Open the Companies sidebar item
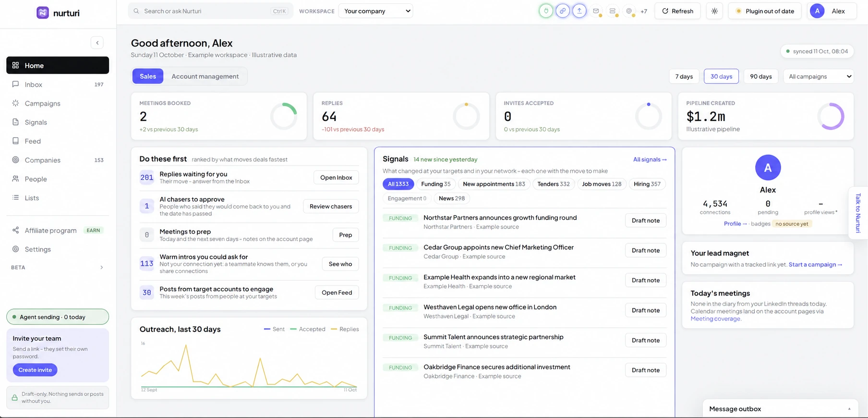Image resolution: width=868 pixels, height=418 pixels. pos(58,160)
